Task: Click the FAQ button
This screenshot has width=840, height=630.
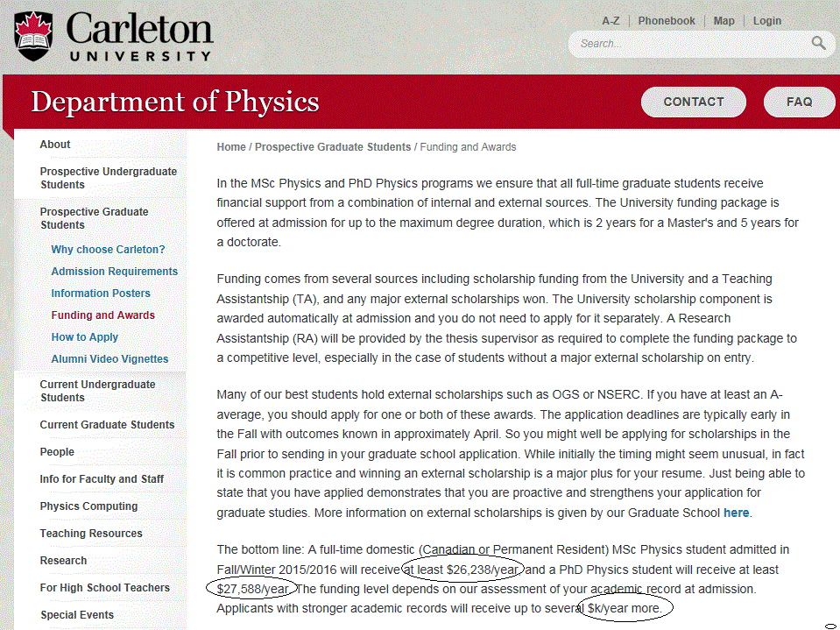Action: coord(799,102)
